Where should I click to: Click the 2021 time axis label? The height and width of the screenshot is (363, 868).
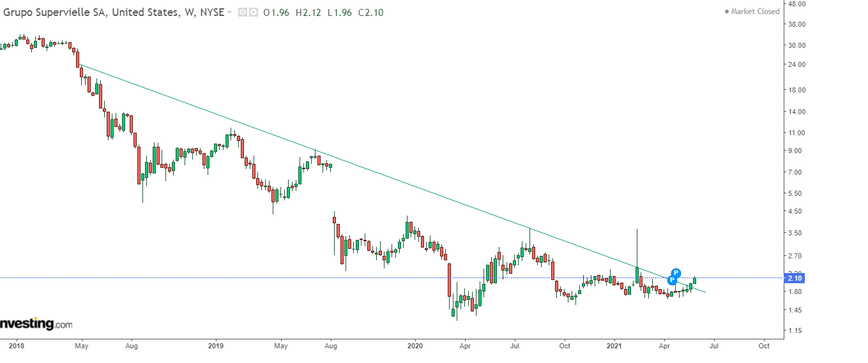coord(614,346)
